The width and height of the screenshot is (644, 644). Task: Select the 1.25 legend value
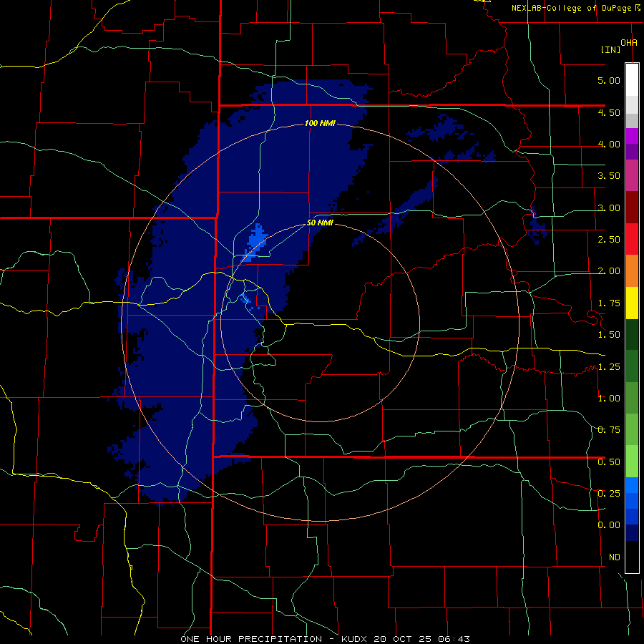click(x=609, y=367)
